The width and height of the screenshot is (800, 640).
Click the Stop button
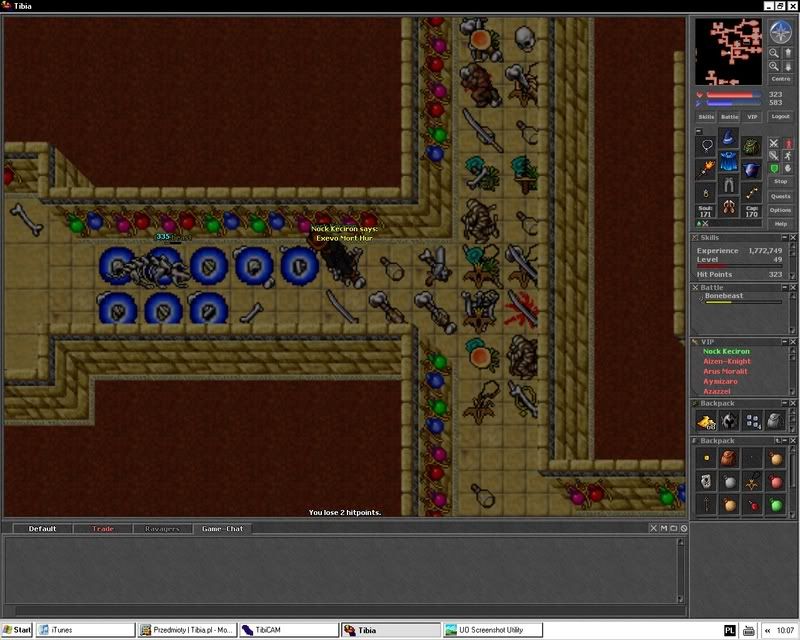click(x=781, y=182)
